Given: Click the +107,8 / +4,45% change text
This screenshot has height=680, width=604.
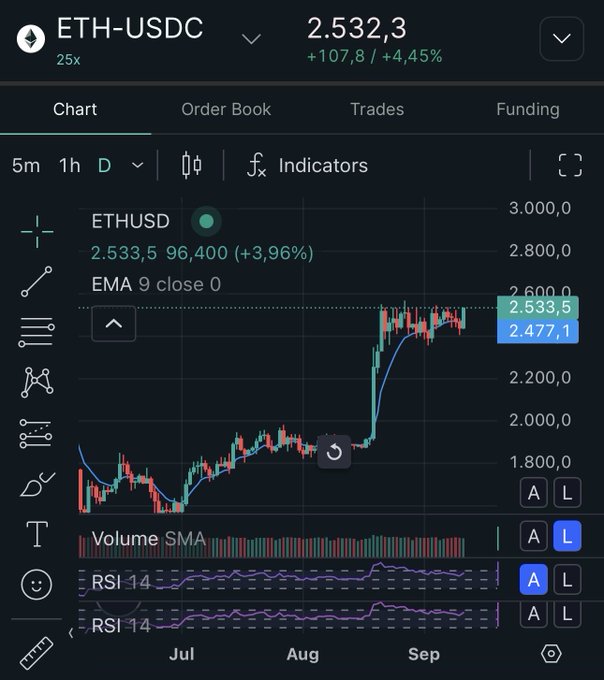Looking at the screenshot, I should (374, 56).
